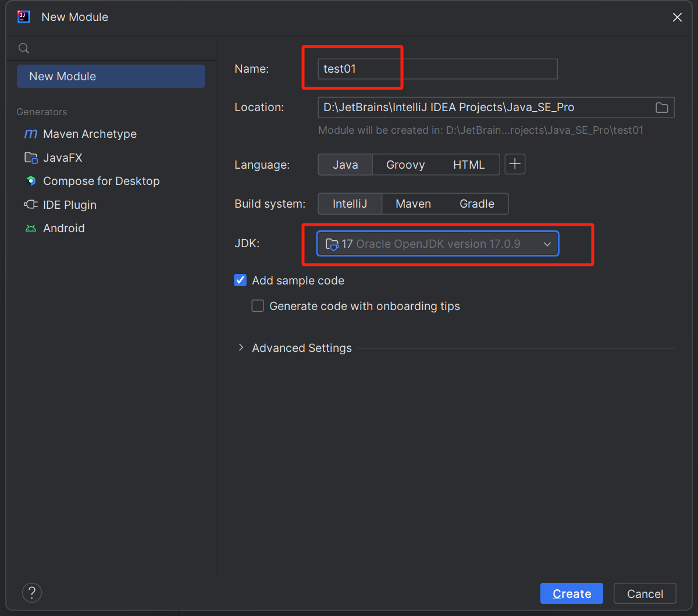The width and height of the screenshot is (698, 616).
Task: Click the 'Module will be created in' hint
Action: click(481, 130)
